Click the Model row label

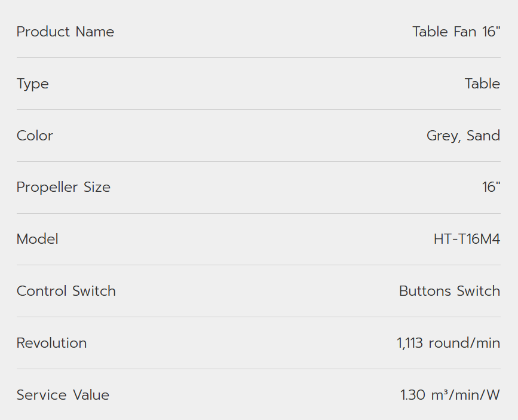point(38,239)
